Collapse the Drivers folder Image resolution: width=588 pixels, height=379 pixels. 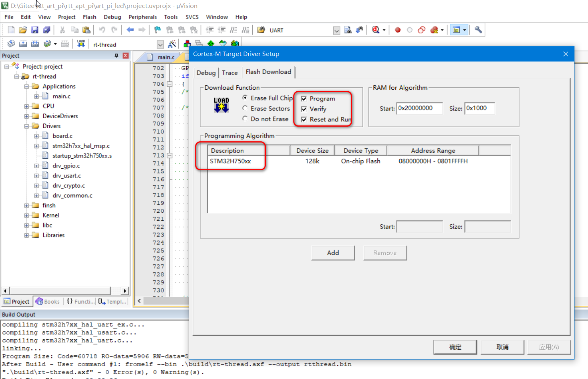(27, 126)
